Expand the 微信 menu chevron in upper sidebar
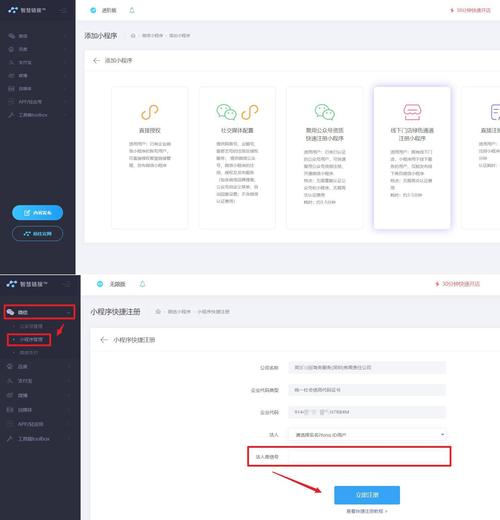The width and height of the screenshot is (500, 520). coord(65,36)
